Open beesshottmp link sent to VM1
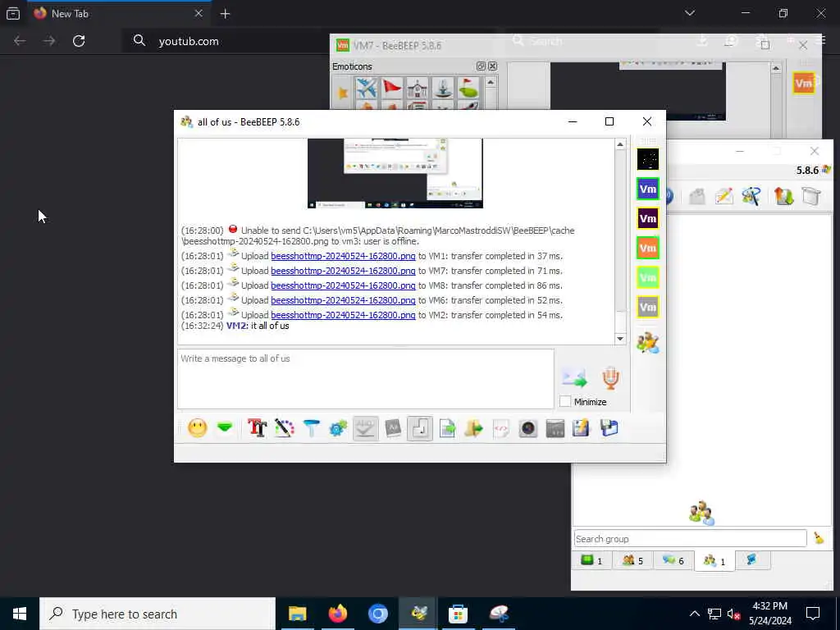840x630 pixels. pyautogui.click(x=343, y=256)
